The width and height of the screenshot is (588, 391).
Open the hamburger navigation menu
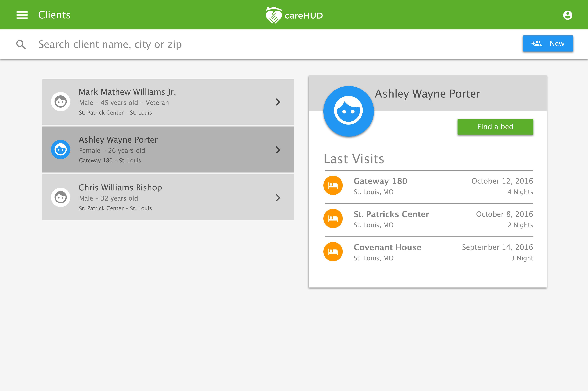point(22,15)
